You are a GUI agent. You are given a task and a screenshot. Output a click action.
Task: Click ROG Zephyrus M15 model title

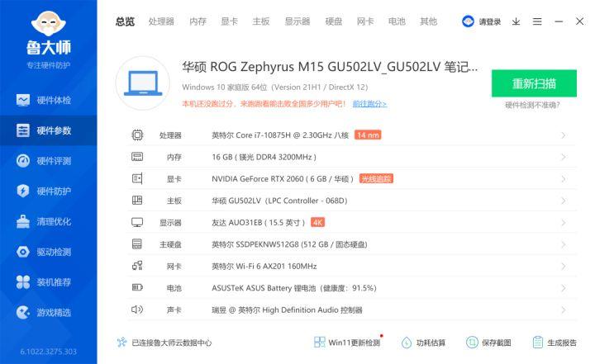pos(330,67)
